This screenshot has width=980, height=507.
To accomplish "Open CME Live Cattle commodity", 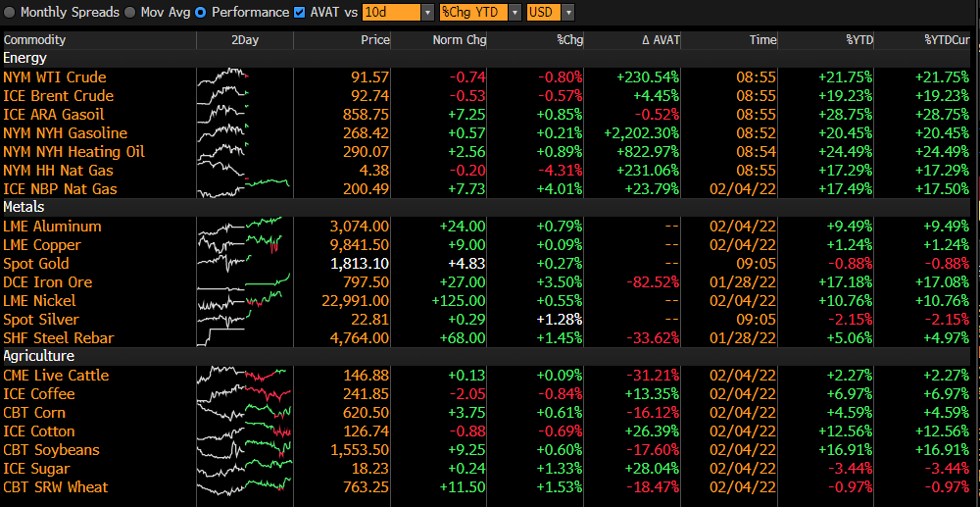I will pos(56,375).
